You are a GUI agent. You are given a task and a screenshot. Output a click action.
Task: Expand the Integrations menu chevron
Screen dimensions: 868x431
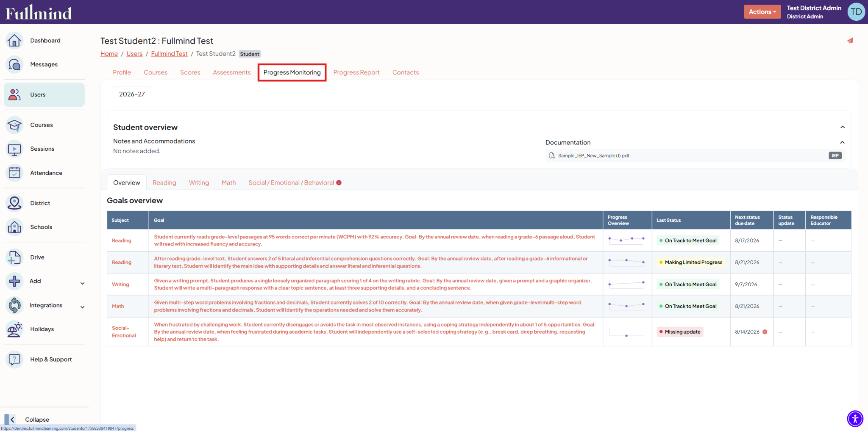pyautogui.click(x=83, y=307)
